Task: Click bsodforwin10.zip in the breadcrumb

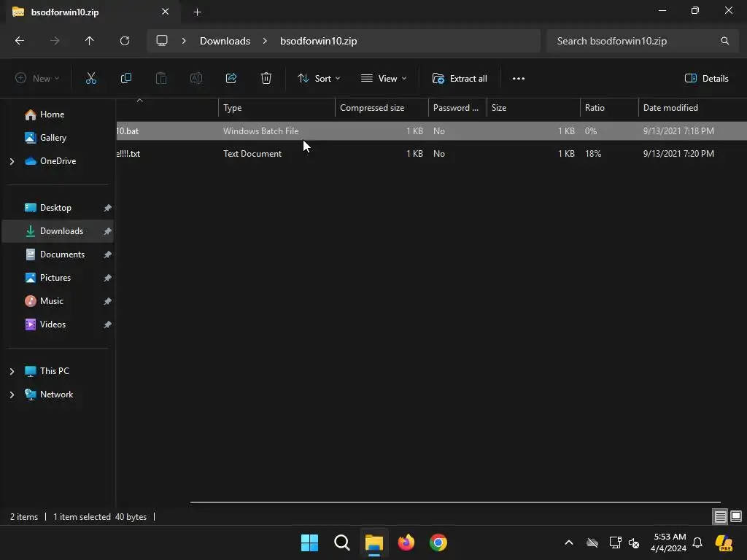Action: [x=319, y=41]
